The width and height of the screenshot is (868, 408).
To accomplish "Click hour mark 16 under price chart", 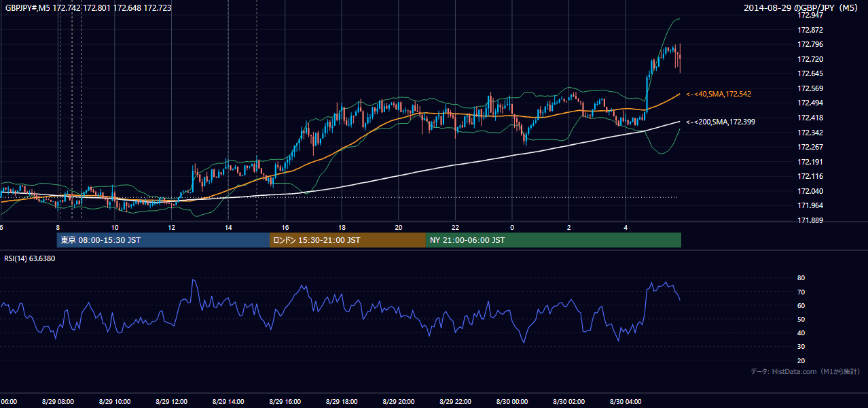I will (285, 227).
